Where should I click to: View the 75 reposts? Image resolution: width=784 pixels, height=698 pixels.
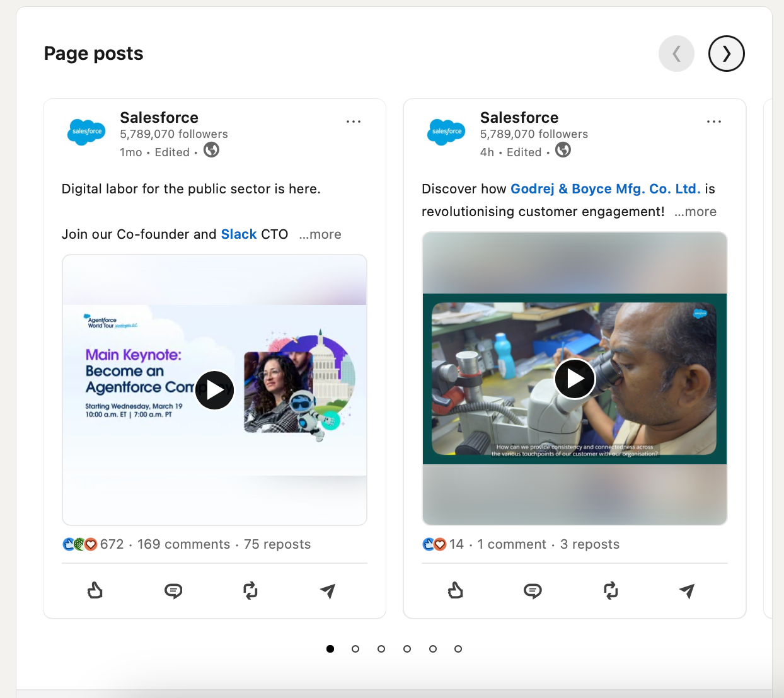[x=277, y=544]
